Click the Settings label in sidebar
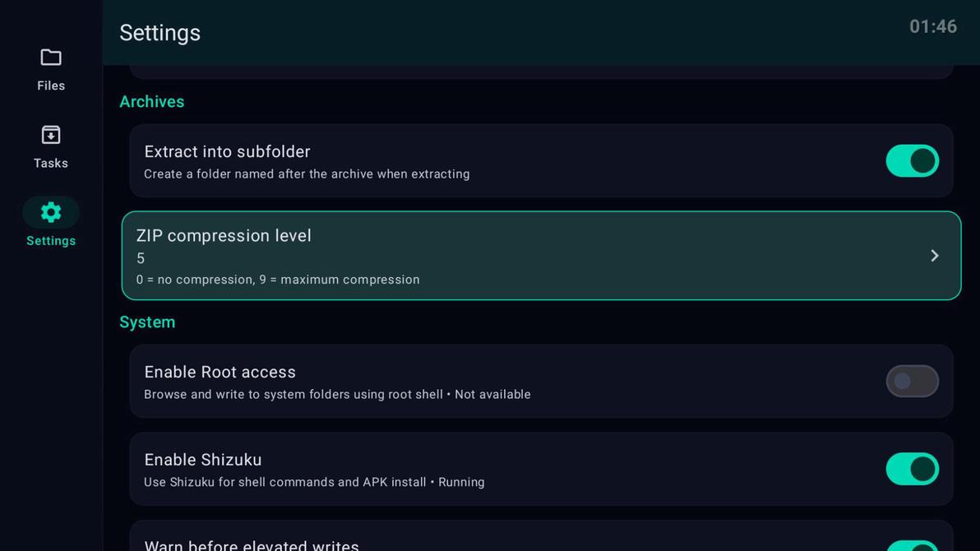This screenshot has width=980, height=551. 51,241
